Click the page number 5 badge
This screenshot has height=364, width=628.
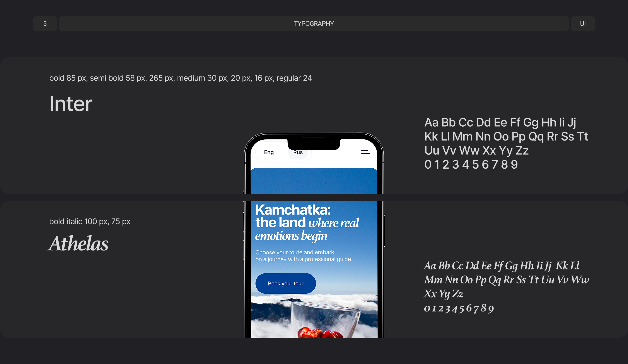tap(45, 24)
